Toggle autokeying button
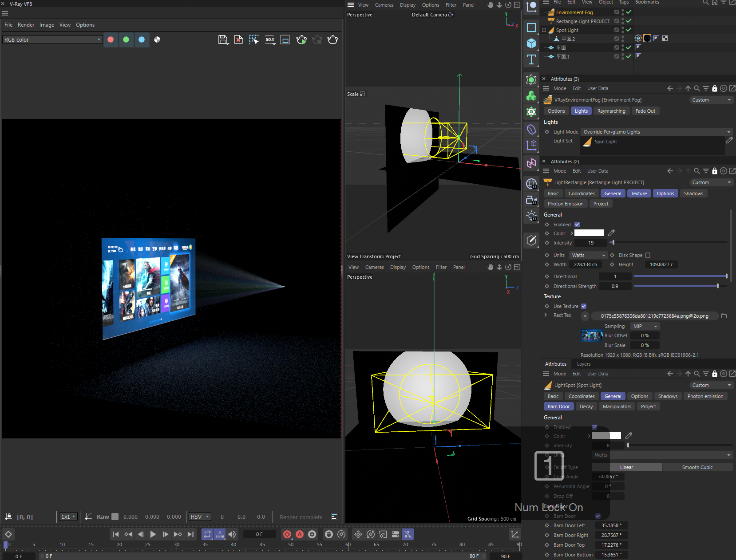 click(300, 534)
